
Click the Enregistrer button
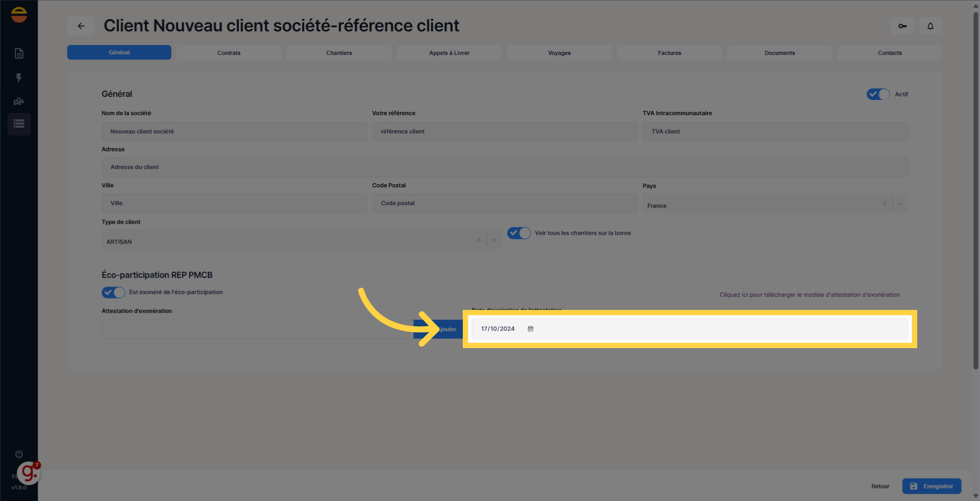(931, 486)
